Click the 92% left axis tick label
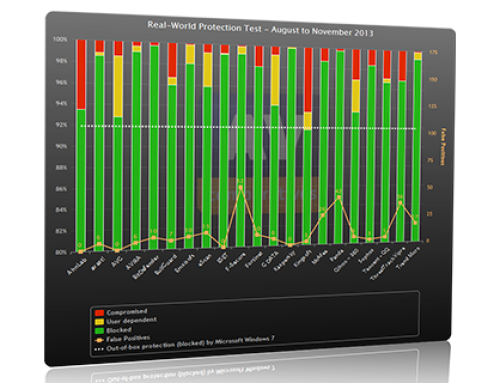 point(61,125)
